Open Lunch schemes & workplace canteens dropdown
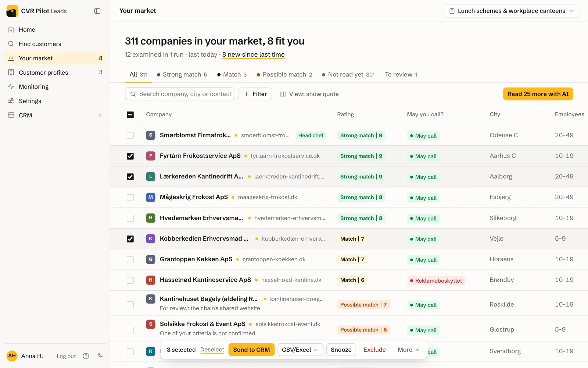This screenshot has width=588, height=368. tap(511, 11)
